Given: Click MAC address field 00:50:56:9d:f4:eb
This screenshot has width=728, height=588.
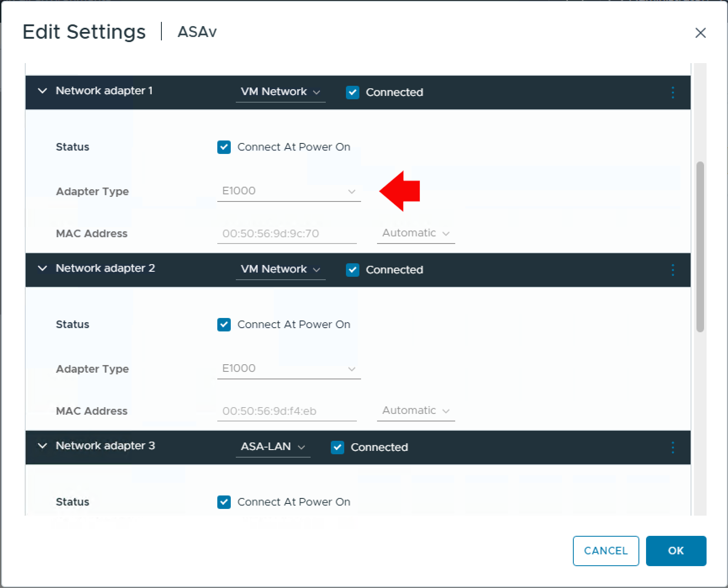Looking at the screenshot, I should (x=287, y=411).
